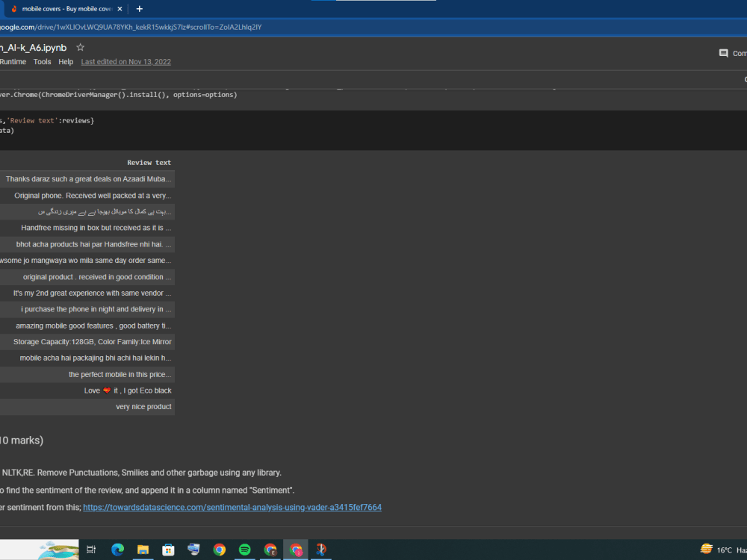Open the weather widget showing 16°C
The width and height of the screenshot is (747, 560).
[x=723, y=550]
